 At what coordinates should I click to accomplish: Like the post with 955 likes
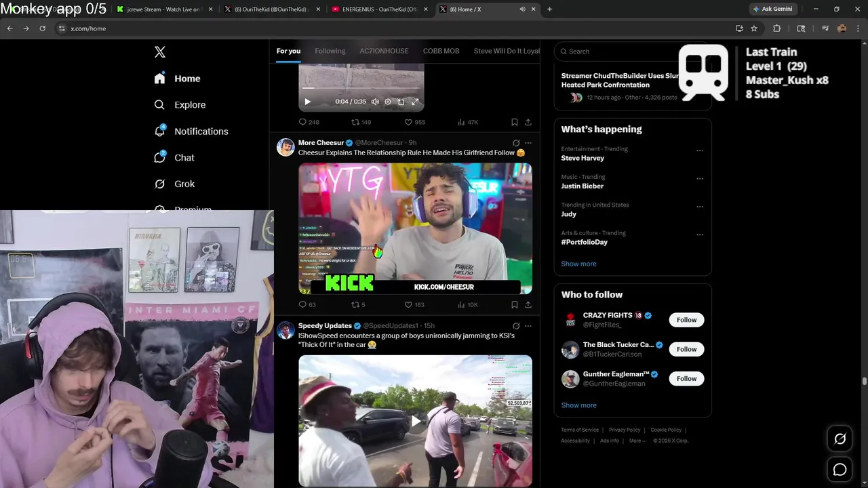point(414,122)
